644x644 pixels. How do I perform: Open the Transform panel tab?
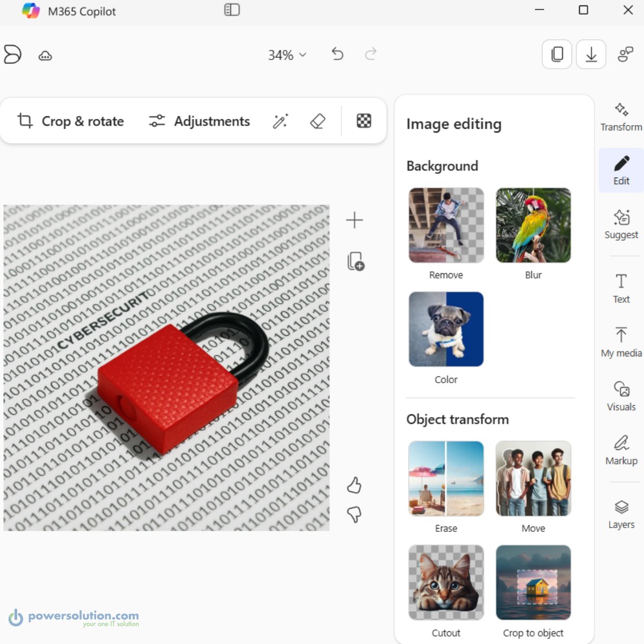tap(621, 116)
